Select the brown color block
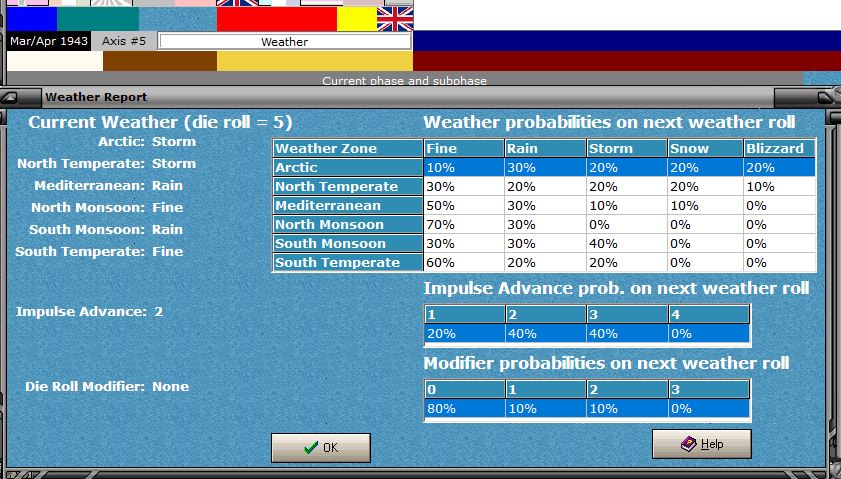The height and width of the screenshot is (479, 841). point(160,61)
